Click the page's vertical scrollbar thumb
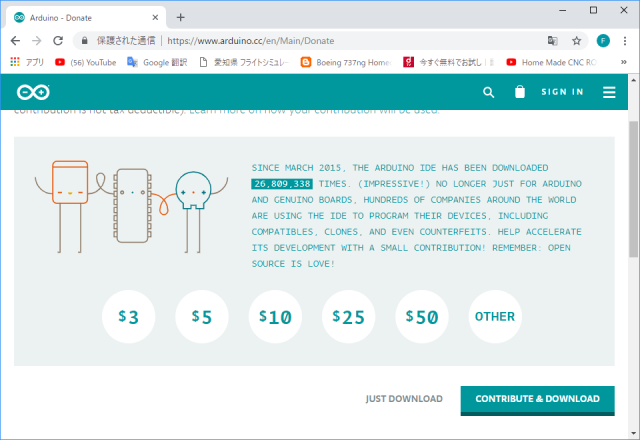 pos(633,189)
